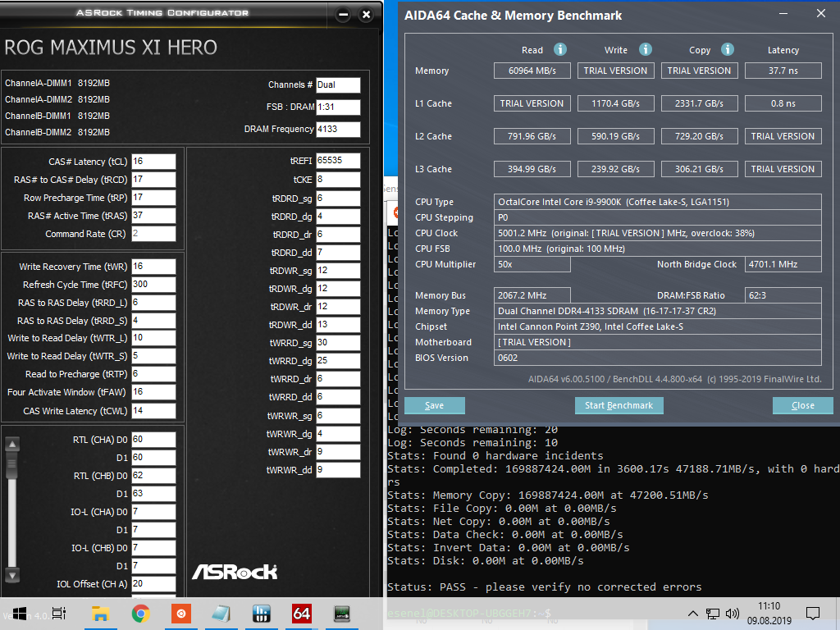Expand the hidden icons chevron in the tray
The width and height of the screenshot is (840, 630).
point(693,614)
